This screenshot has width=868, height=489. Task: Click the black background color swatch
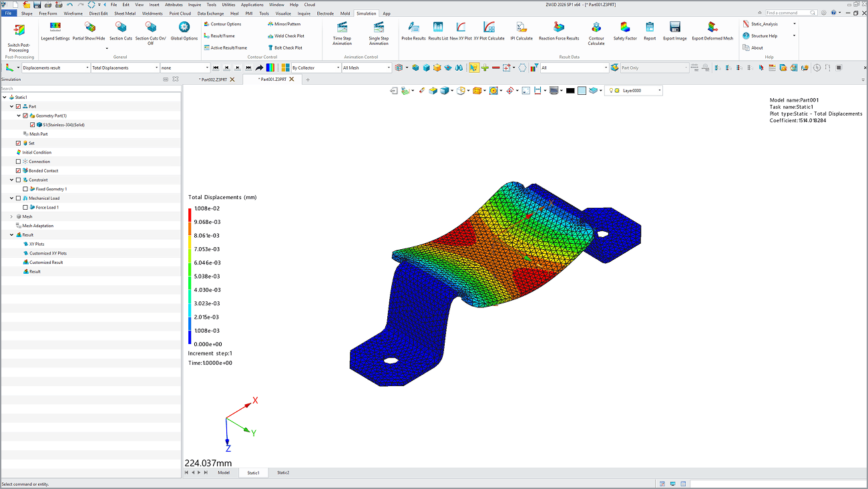pos(570,91)
